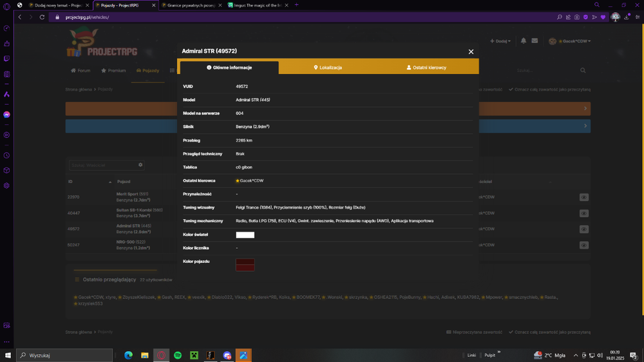Open the notifications bell
The width and height of the screenshot is (644, 362).
pyautogui.click(x=523, y=41)
